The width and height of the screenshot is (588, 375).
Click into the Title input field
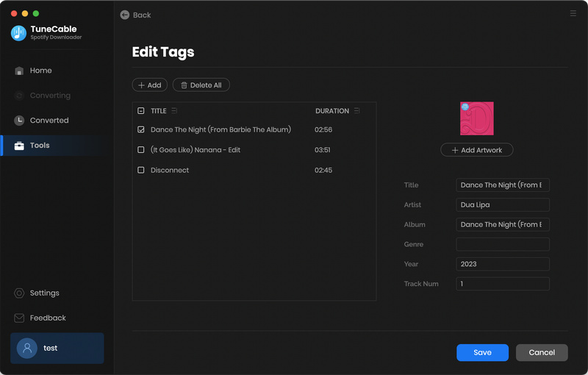(x=503, y=185)
